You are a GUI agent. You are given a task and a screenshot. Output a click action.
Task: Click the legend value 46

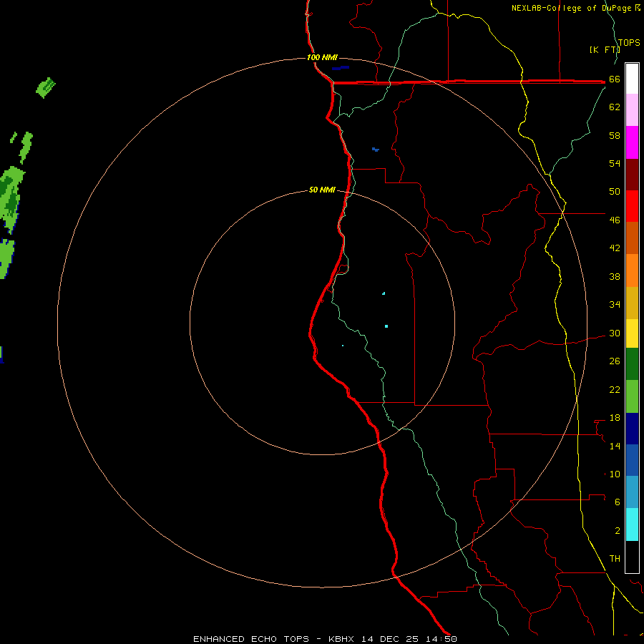(615, 220)
